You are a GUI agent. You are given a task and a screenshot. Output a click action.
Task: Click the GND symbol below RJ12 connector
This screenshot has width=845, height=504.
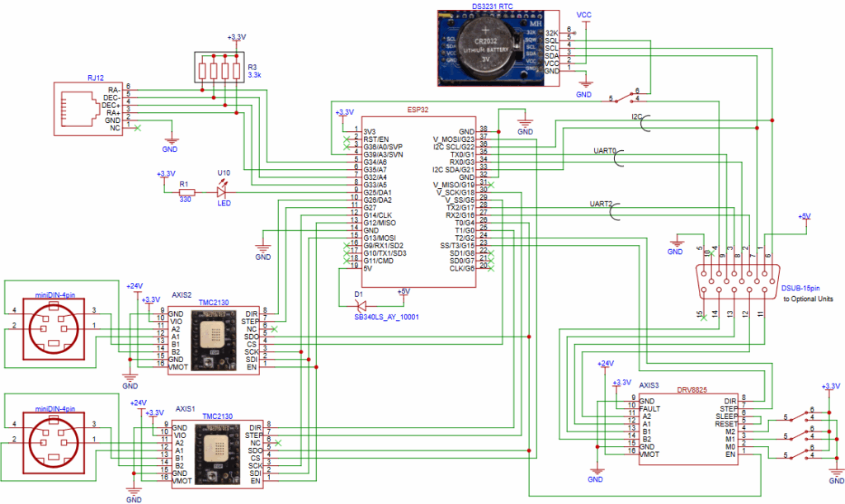click(169, 144)
